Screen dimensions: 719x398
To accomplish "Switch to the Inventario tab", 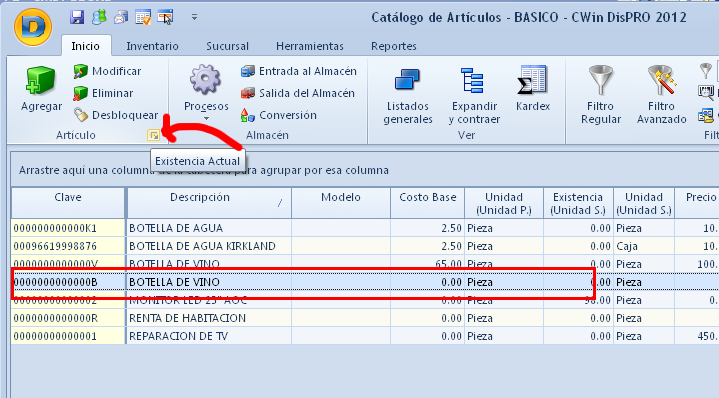I will coord(152,46).
